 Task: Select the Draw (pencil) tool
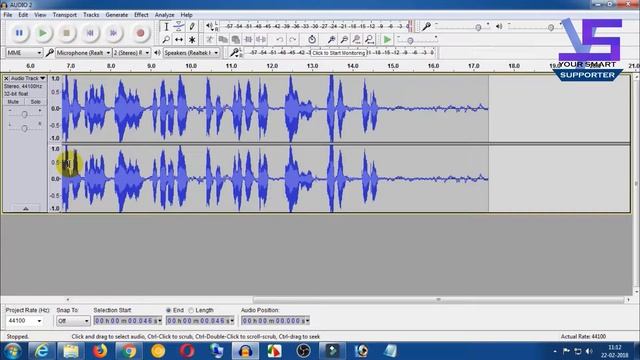point(192,27)
